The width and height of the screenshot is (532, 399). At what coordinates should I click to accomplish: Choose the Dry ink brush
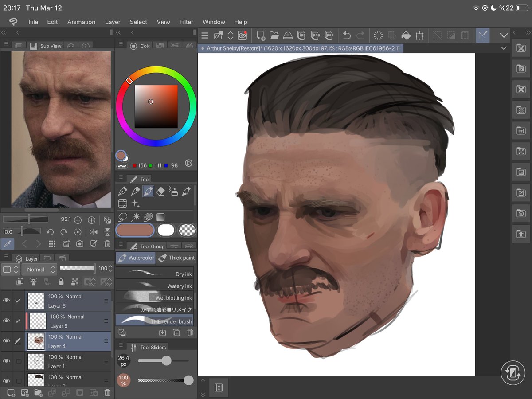click(154, 274)
